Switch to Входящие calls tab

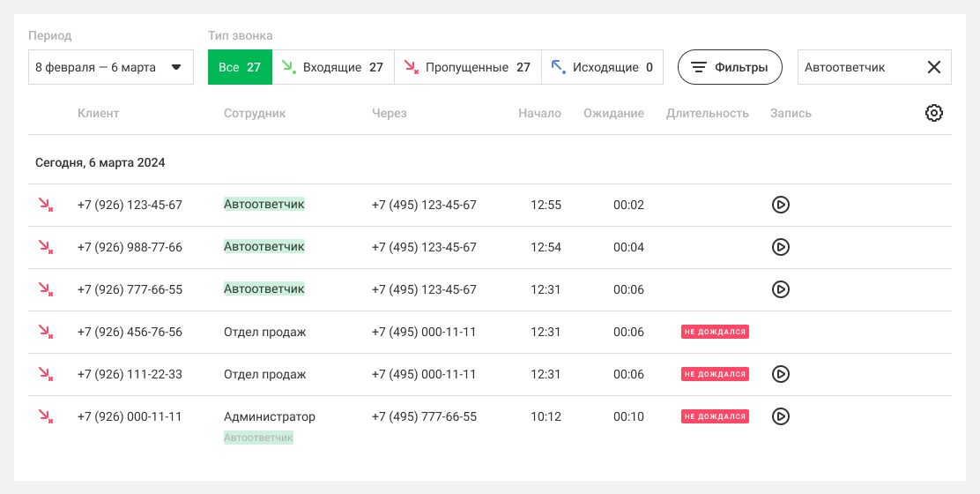[333, 67]
